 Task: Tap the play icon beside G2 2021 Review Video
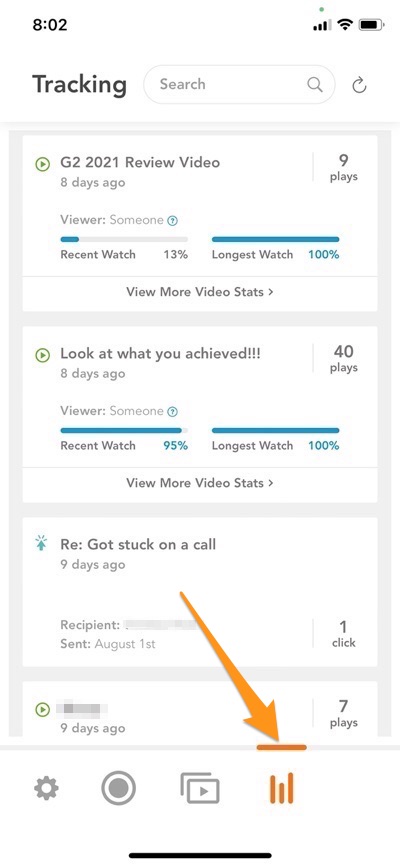click(43, 164)
